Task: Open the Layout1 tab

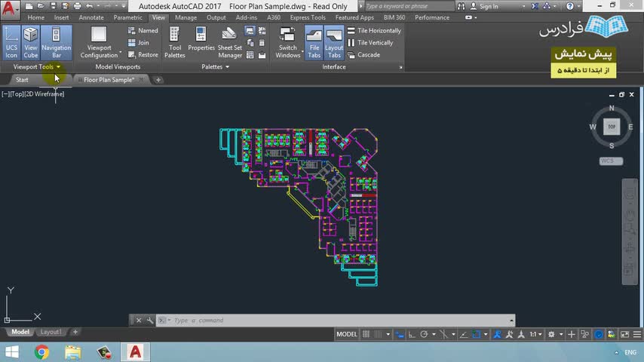Action: pyautogui.click(x=51, y=332)
